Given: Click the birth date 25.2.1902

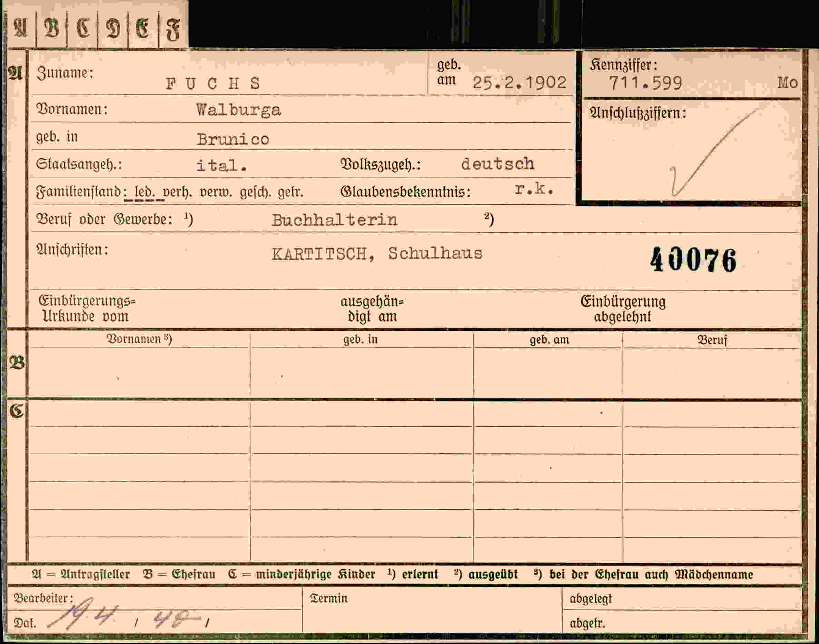Looking at the screenshot, I should (519, 82).
